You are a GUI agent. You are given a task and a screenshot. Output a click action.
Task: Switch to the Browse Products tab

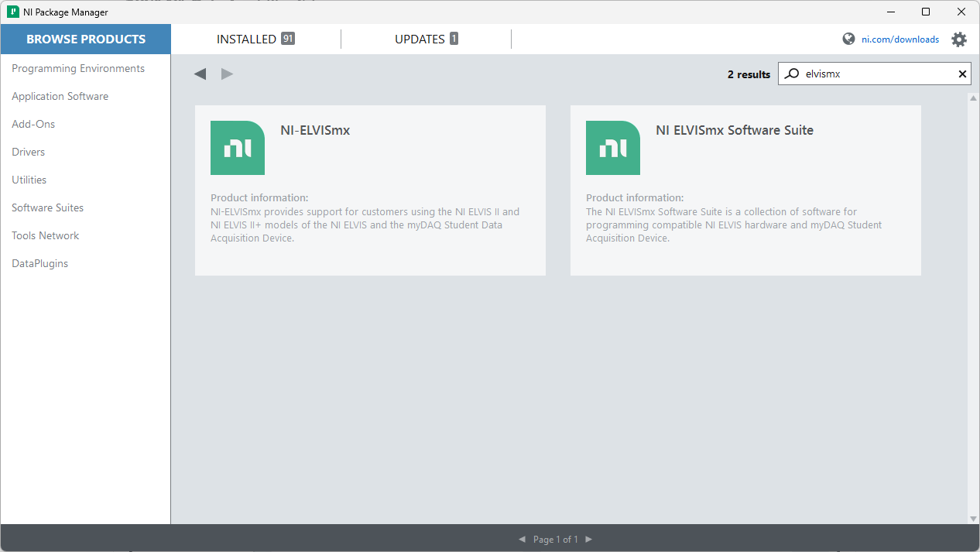tap(86, 39)
